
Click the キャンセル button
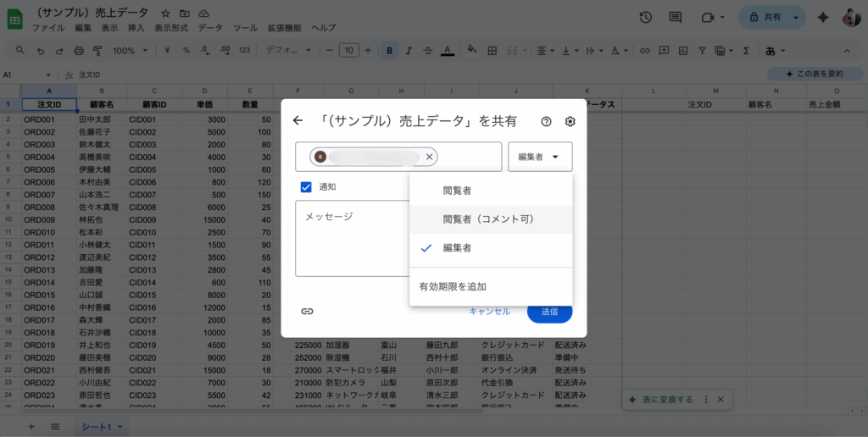coord(489,312)
